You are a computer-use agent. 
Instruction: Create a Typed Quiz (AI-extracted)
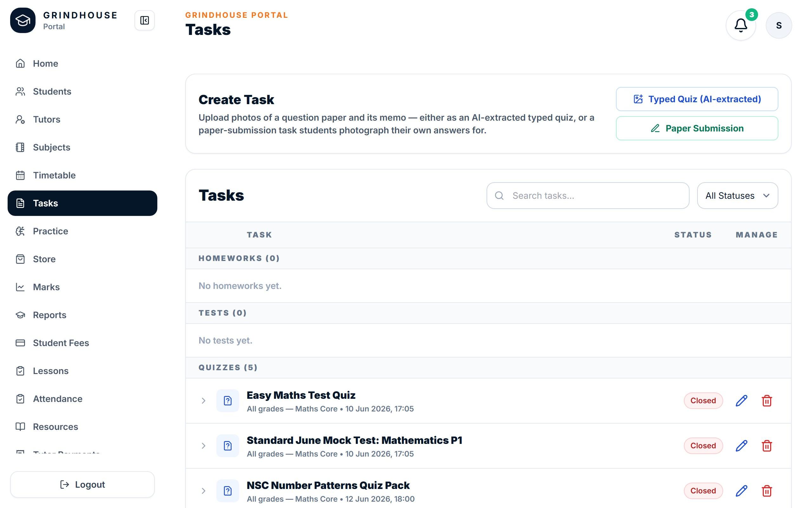click(x=697, y=99)
